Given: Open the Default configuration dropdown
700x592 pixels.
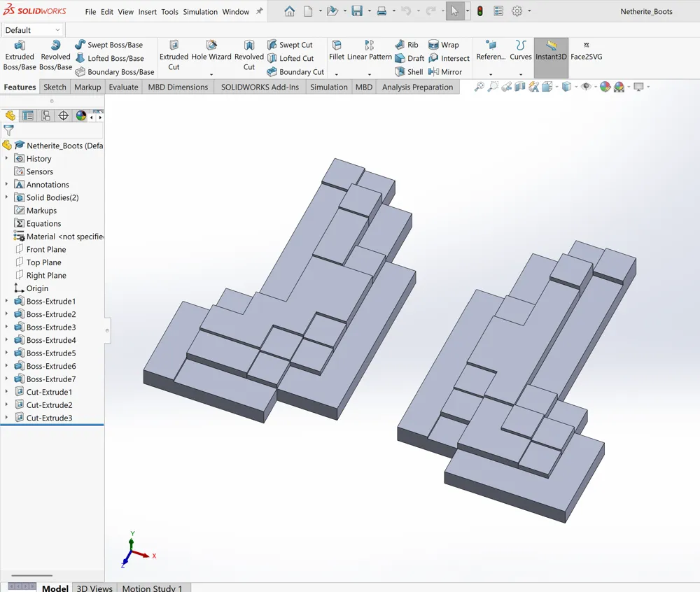Looking at the screenshot, I should pos(33,30).
